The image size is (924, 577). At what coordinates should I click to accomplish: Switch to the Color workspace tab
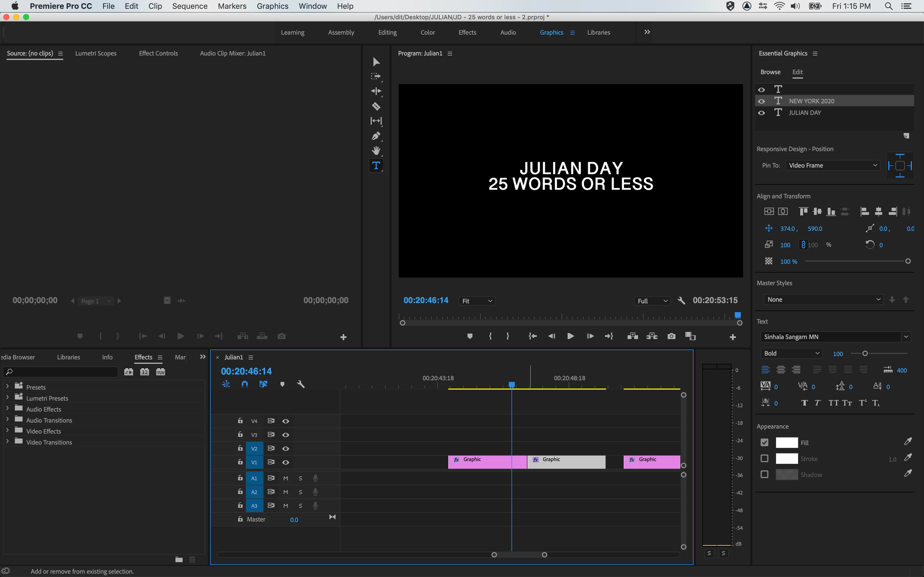[427, 32]
